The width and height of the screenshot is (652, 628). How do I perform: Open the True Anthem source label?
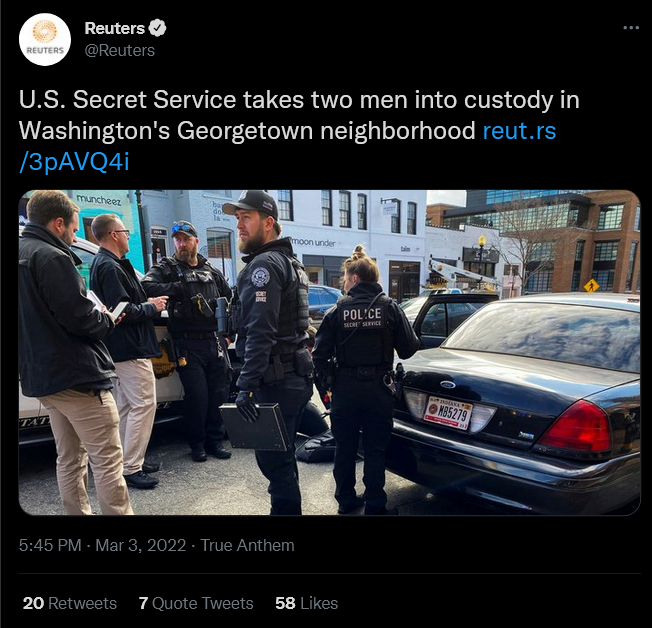coord(247,545)
